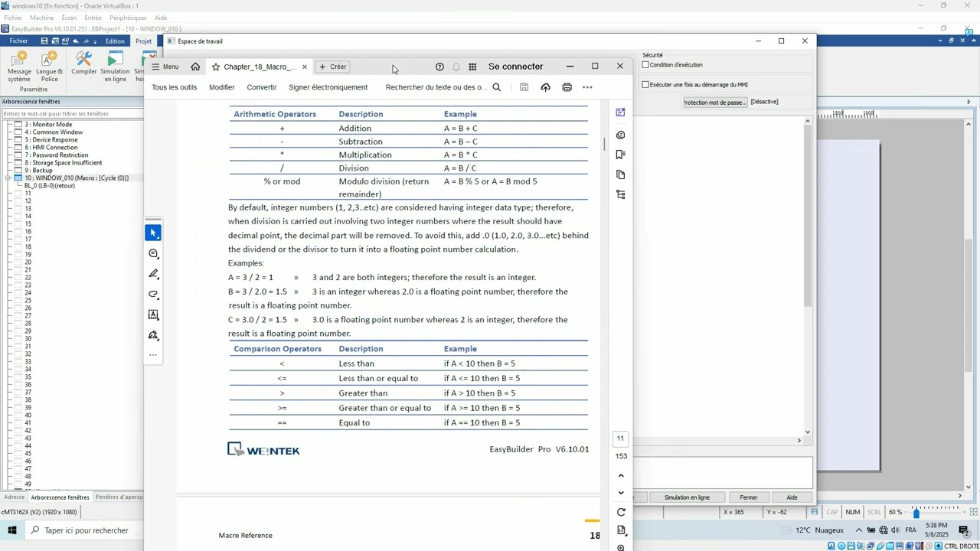Click the upload/share cloud icon in PDF toolbar

pos(545,87)
